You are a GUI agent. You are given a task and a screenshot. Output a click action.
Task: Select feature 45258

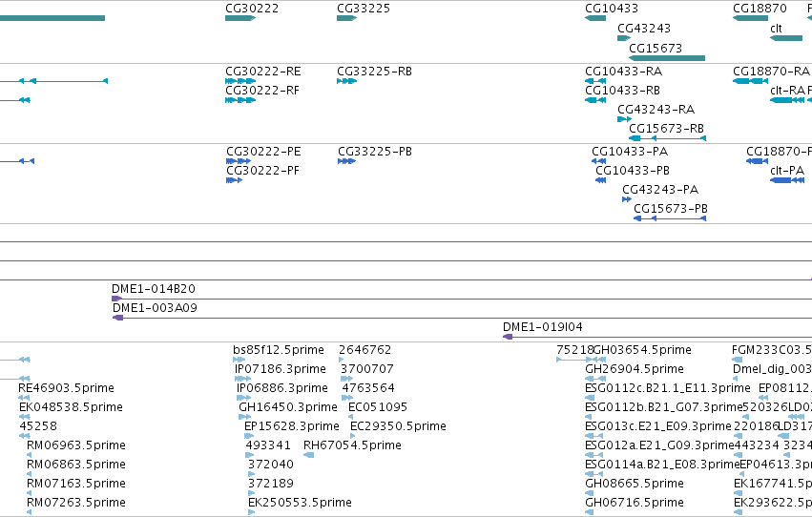click(x=38, y=426)
